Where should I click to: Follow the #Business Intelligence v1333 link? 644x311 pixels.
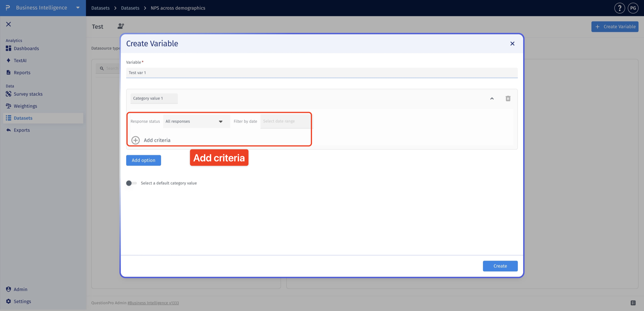coord(153,303)
